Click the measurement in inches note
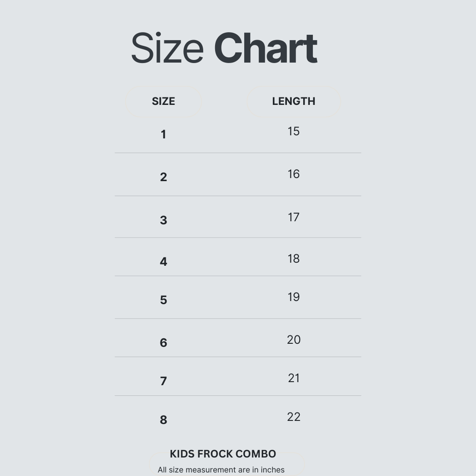 coord(221,470)
